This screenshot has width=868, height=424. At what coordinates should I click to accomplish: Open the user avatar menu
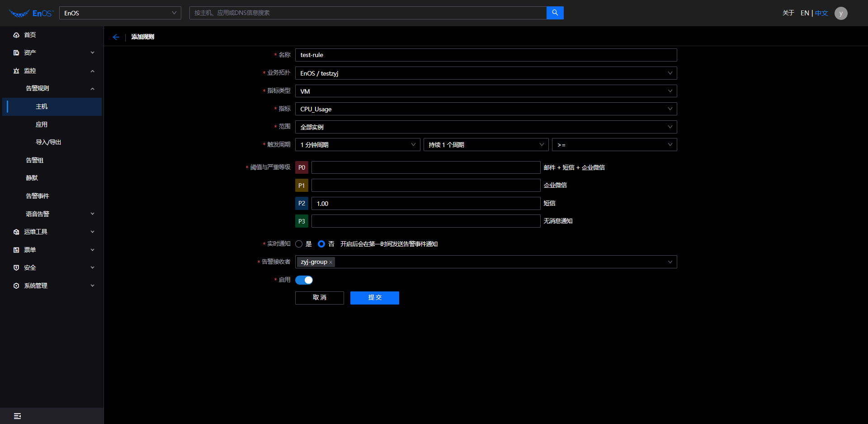tap(841, 13)
